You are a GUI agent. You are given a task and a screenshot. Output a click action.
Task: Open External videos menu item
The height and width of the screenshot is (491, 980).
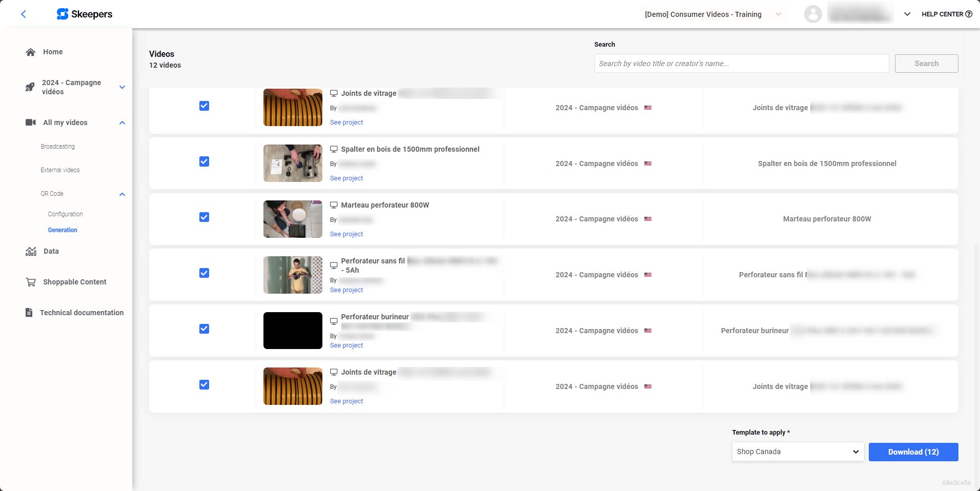point(60,170)
